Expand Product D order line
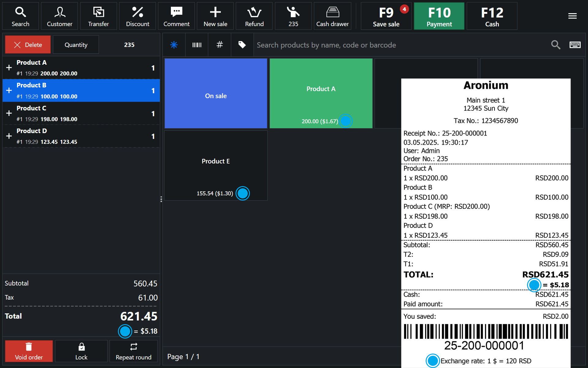 click(9, 136)
